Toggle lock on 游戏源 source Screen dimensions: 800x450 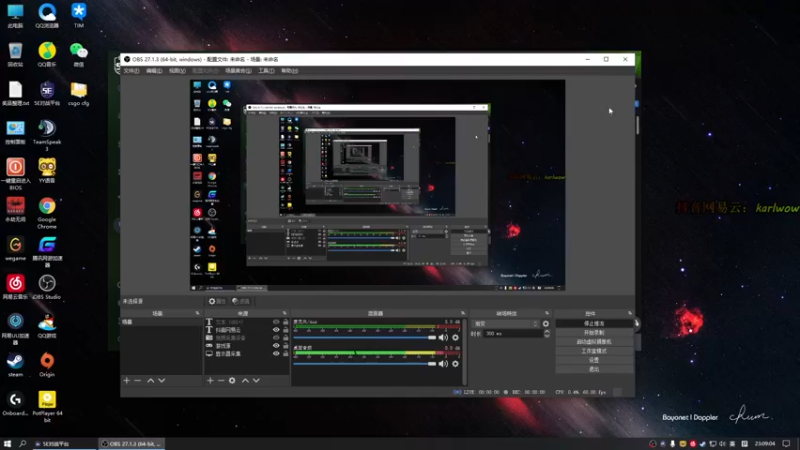(286, 345)
